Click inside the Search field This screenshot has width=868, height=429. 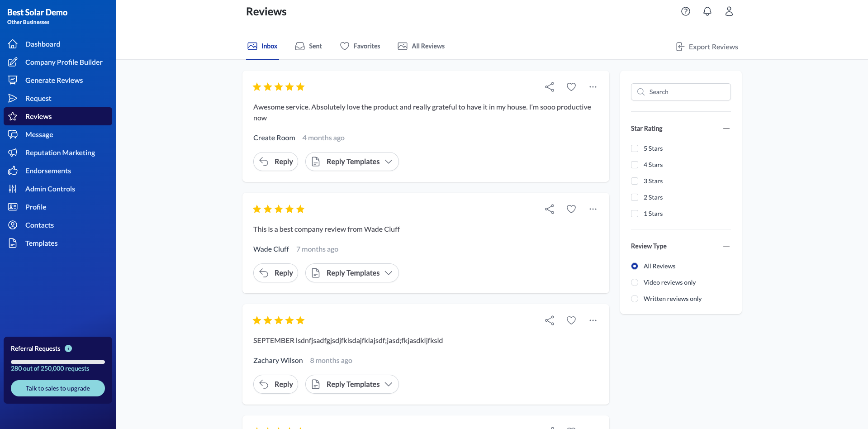coord(680,91)
